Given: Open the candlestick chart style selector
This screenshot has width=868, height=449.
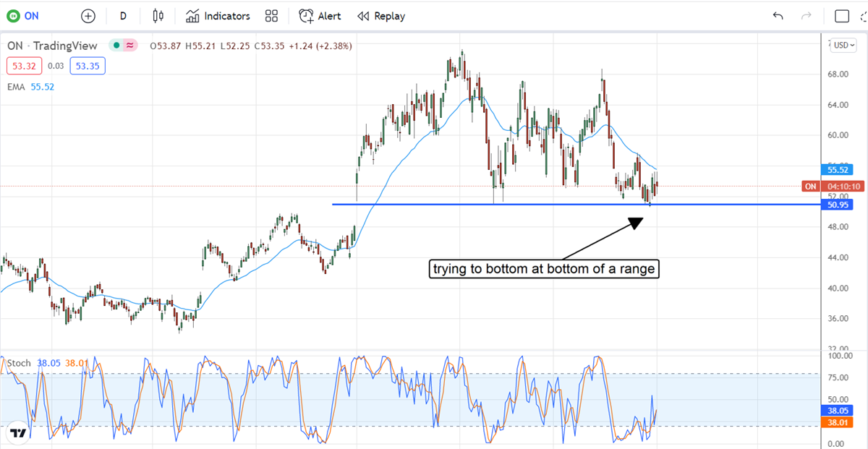Looking at the screenshot, I should point(159,16).
